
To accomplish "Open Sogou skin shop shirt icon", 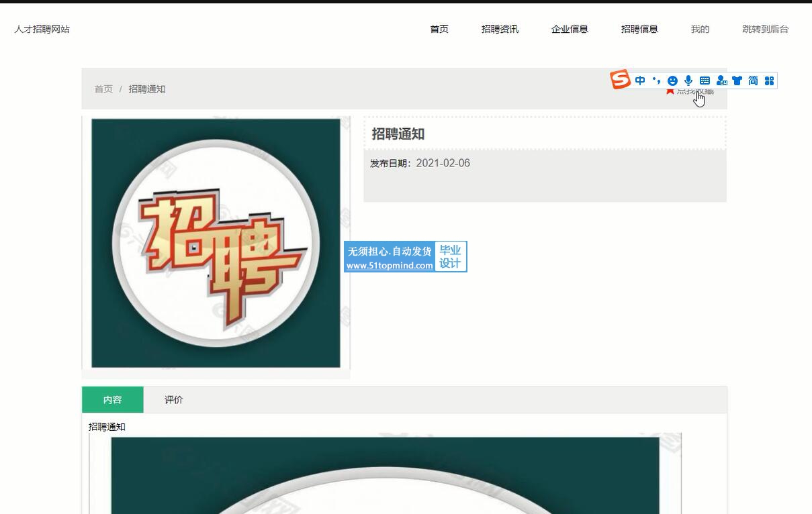I will tap(737, 81).
